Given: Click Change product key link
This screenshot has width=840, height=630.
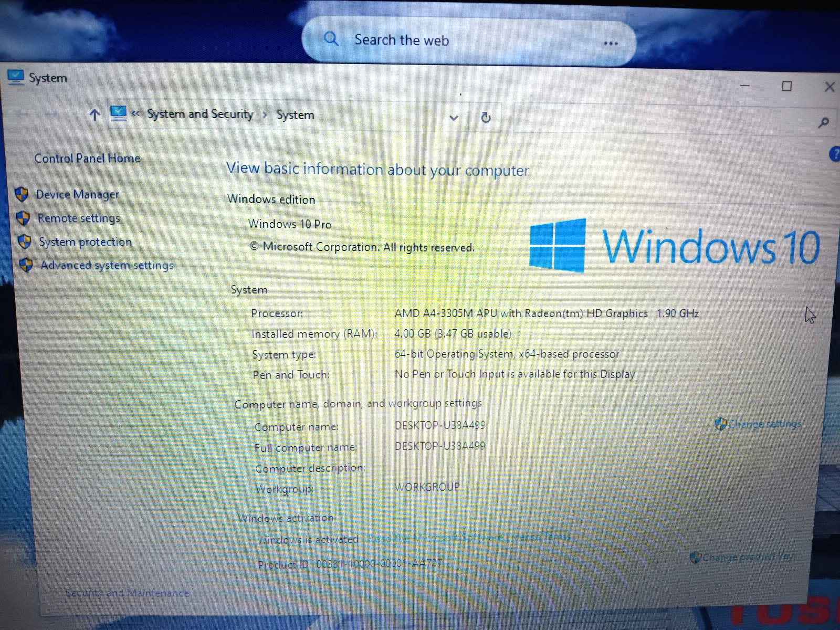Looking at the screenshot, I should tap(748, 556).
